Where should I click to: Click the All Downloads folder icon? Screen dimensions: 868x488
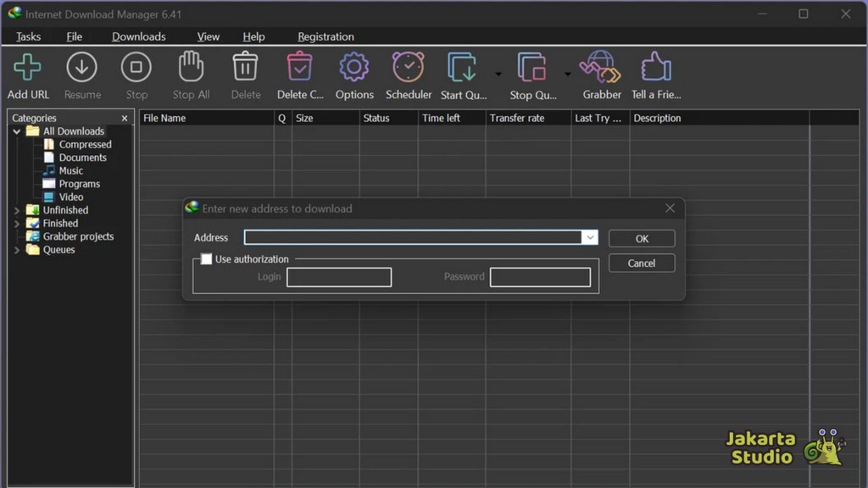tap(33, 131)
